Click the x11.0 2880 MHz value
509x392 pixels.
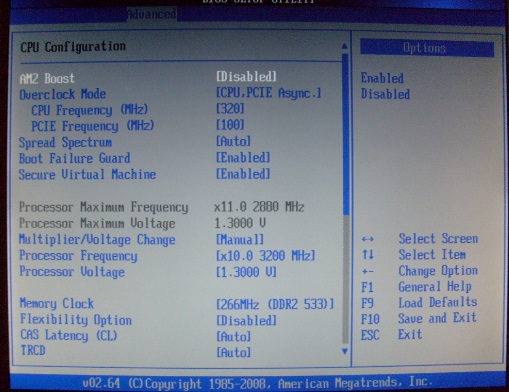tap(259, 207)
